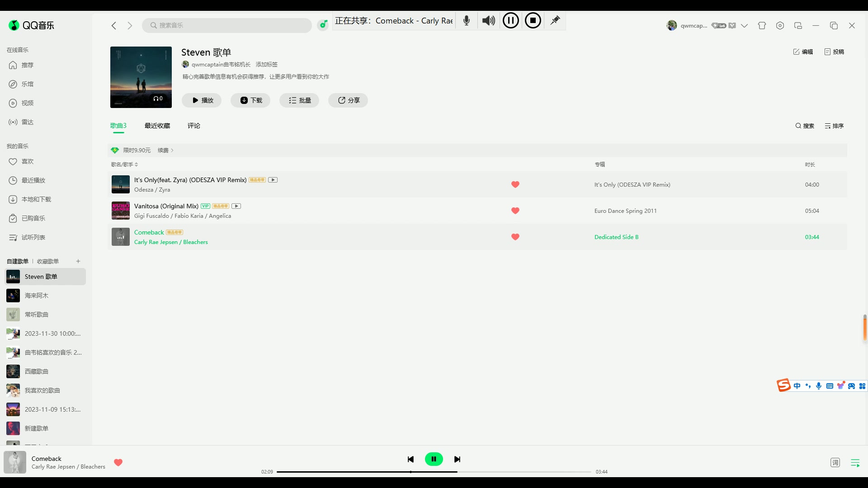Toggle the speaker in the sharing bar
The height and width of the screenshot is (488, 868).
click(489, 21)
